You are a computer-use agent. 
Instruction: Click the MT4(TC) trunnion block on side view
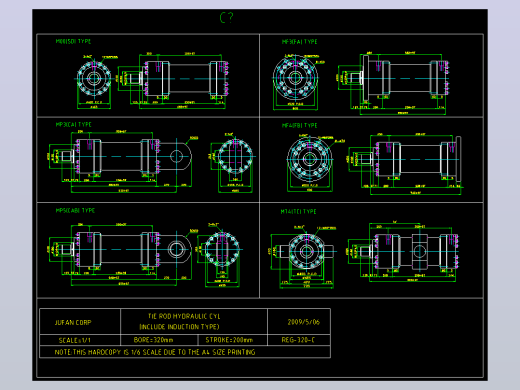(419, 252)
